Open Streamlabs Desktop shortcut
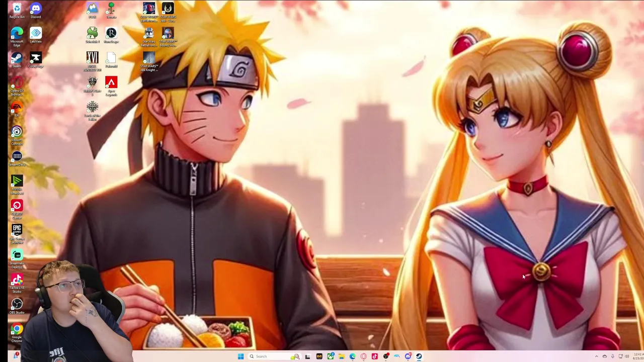 [17, 259]
